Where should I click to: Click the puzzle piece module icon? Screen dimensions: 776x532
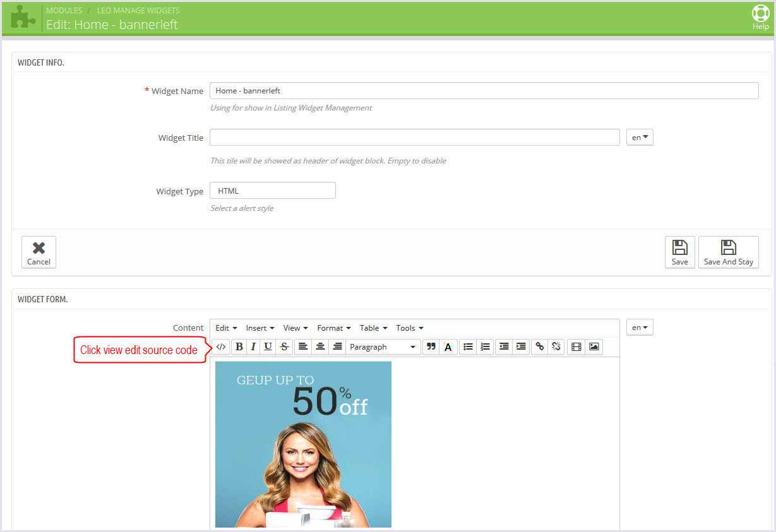click(x=23, y=17)
